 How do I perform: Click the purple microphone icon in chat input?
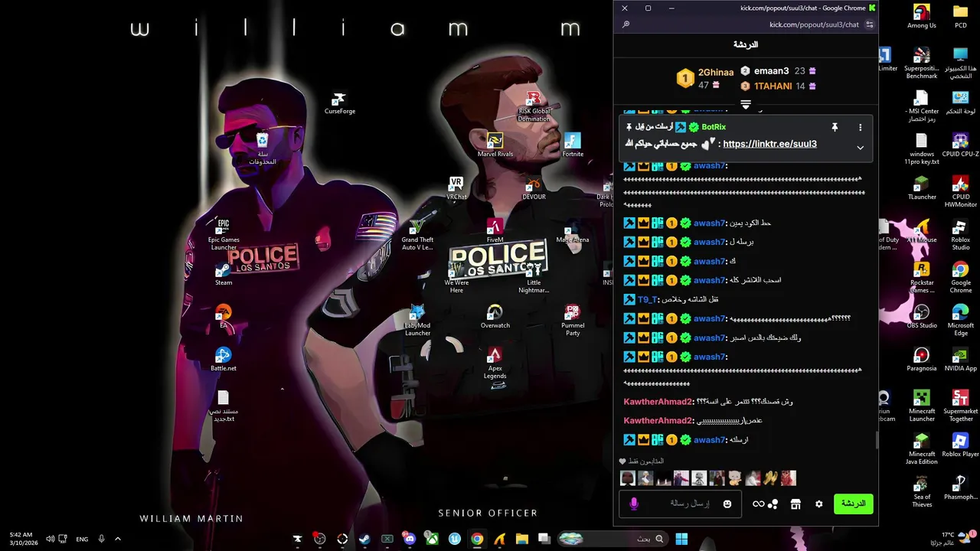point(634,504)
